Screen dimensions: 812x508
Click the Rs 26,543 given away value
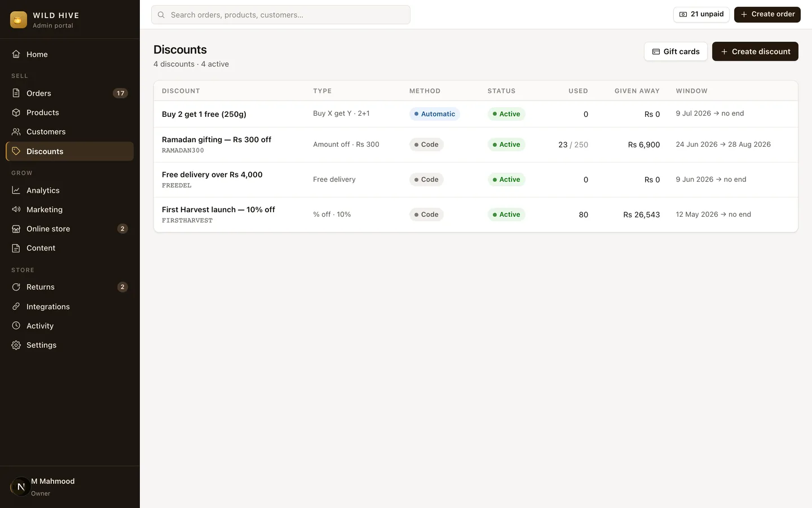[641, 214]
